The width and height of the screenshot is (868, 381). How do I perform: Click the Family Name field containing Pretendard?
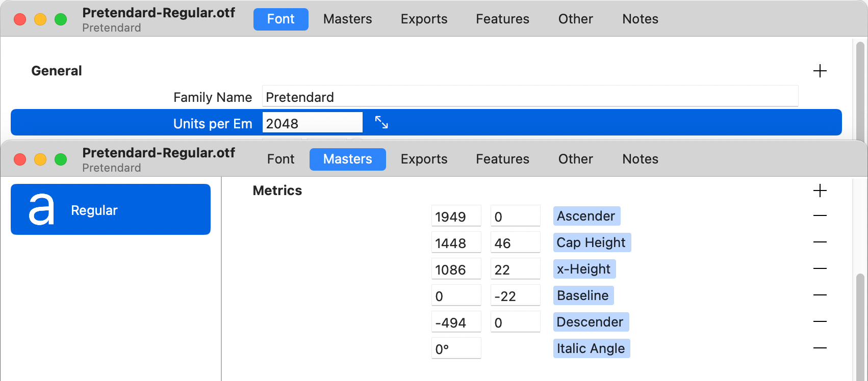tap(530, 96)
